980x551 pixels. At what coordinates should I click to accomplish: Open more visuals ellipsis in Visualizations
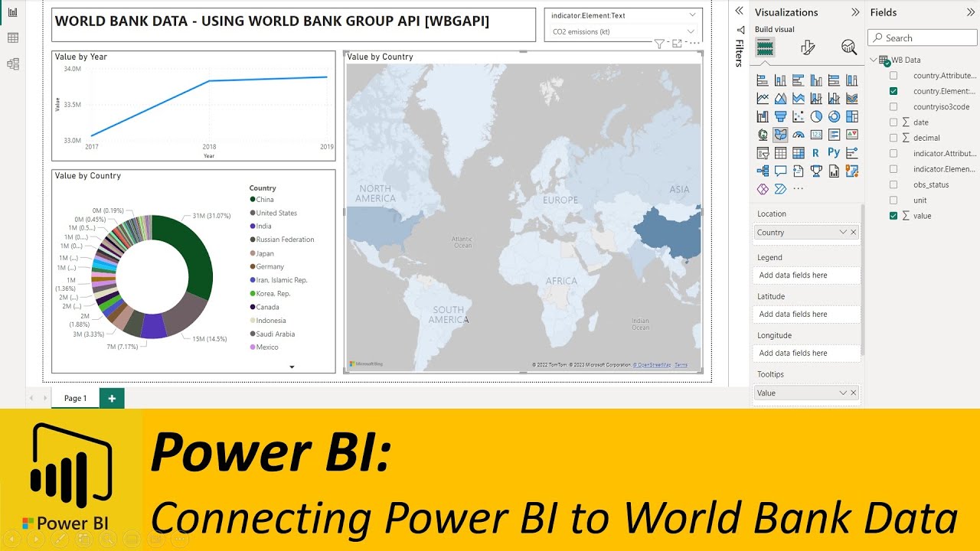(799, 189)
